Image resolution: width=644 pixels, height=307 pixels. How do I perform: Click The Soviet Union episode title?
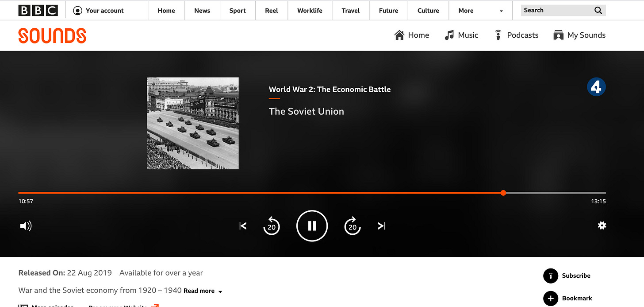pyautogui.click(x=306, y=111)
